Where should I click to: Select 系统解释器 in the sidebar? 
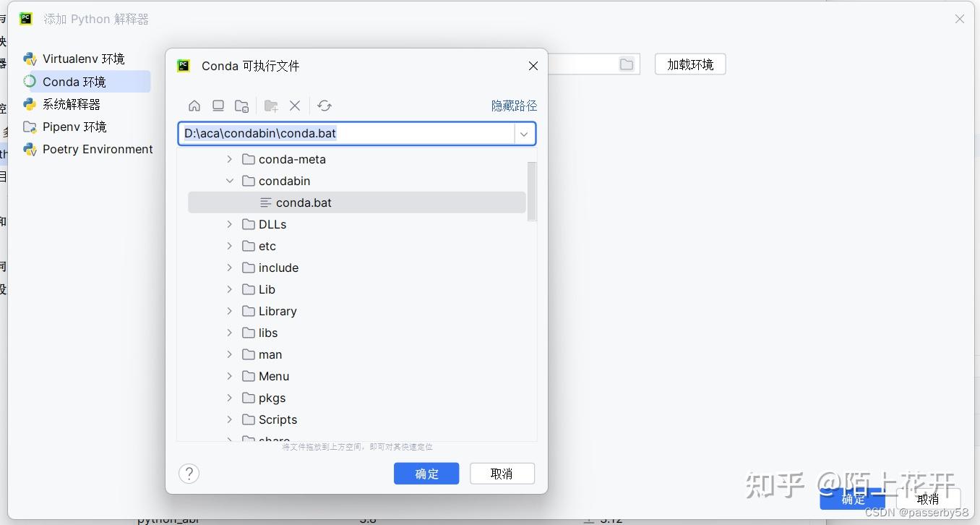(72, 104)
